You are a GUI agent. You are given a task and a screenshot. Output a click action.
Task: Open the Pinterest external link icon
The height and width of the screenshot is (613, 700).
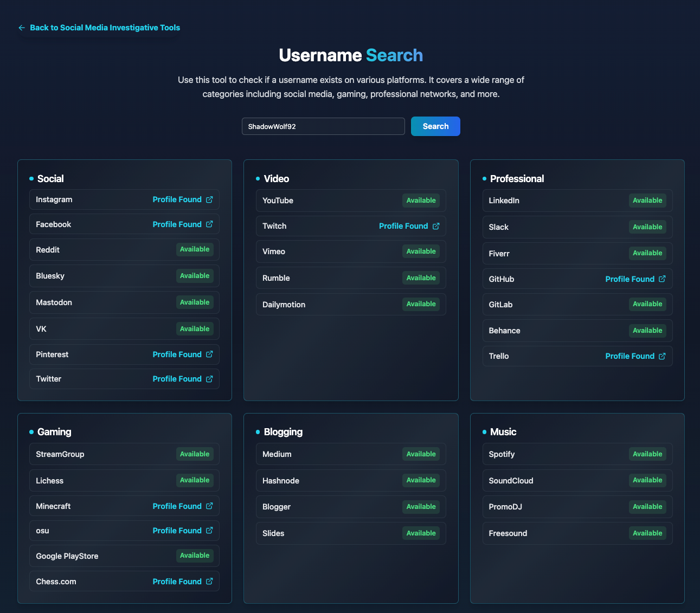209,354
